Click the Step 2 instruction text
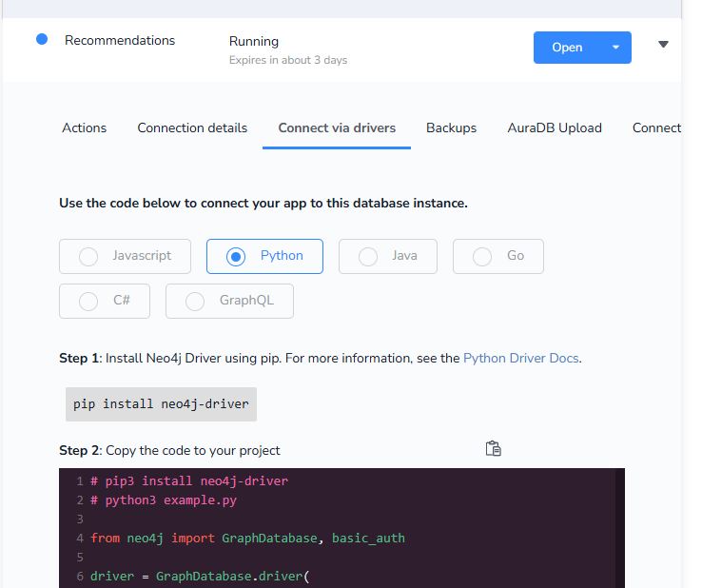This screenshot has height=588, width=702. point(169,450)
